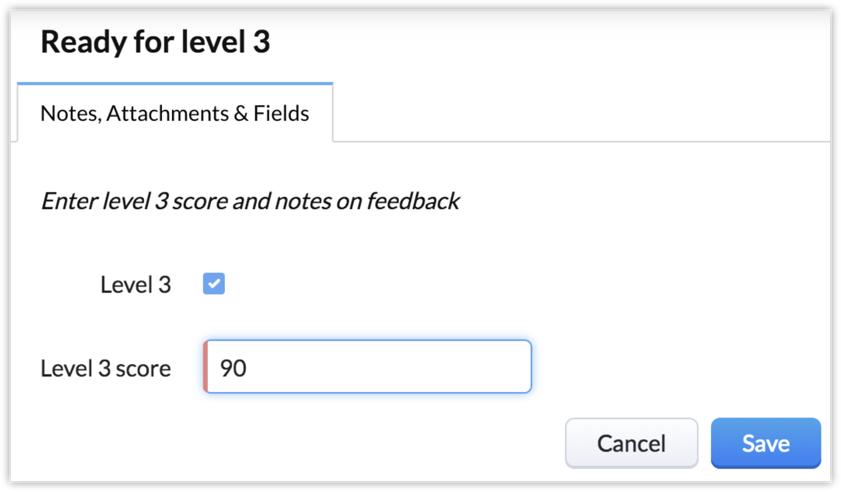
Task: Click the "Level 3" checkbox label
Action: click(136, 285)
